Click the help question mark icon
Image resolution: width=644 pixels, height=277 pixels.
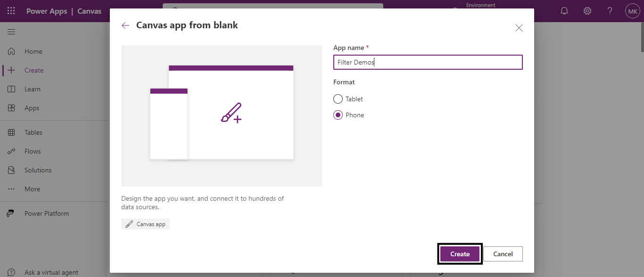[610, 11]
